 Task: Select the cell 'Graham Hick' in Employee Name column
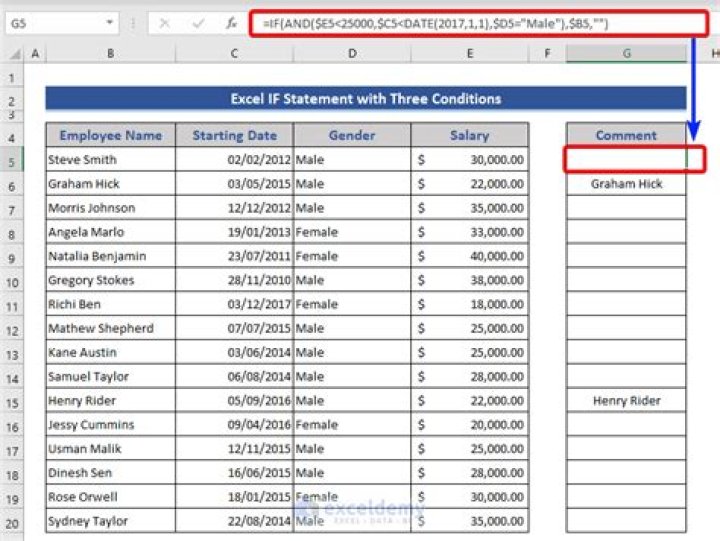(111, 184)
